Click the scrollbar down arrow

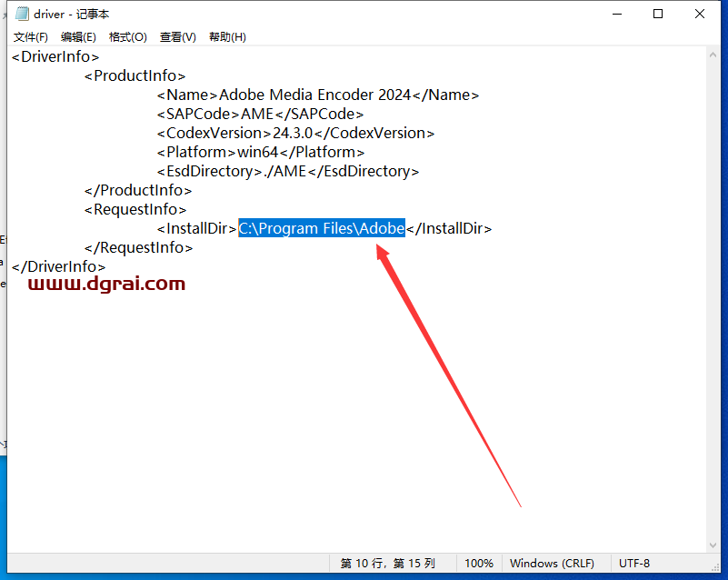click(x=713, y=545)
